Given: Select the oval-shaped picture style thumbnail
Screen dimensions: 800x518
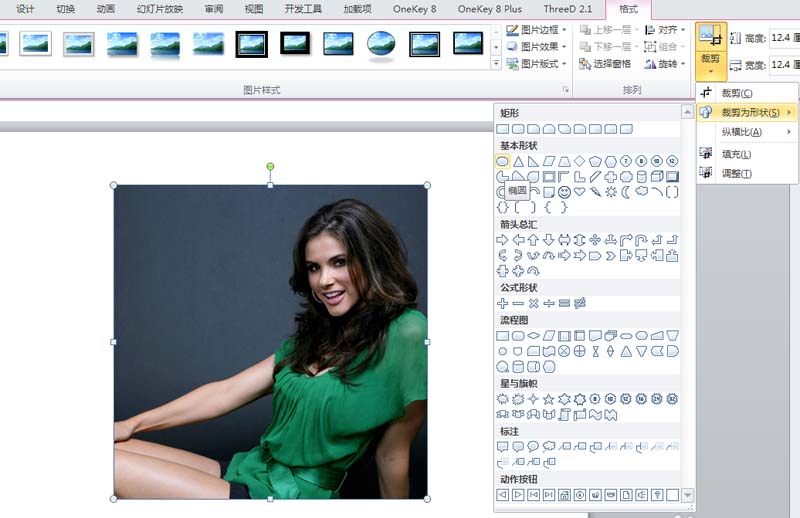Looking at the screenshot, I should click(380, 43).
